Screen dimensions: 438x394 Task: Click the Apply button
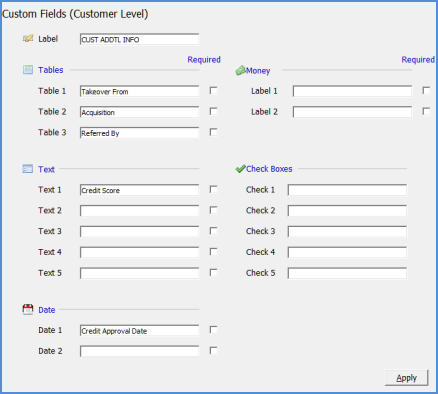[406, 378]
